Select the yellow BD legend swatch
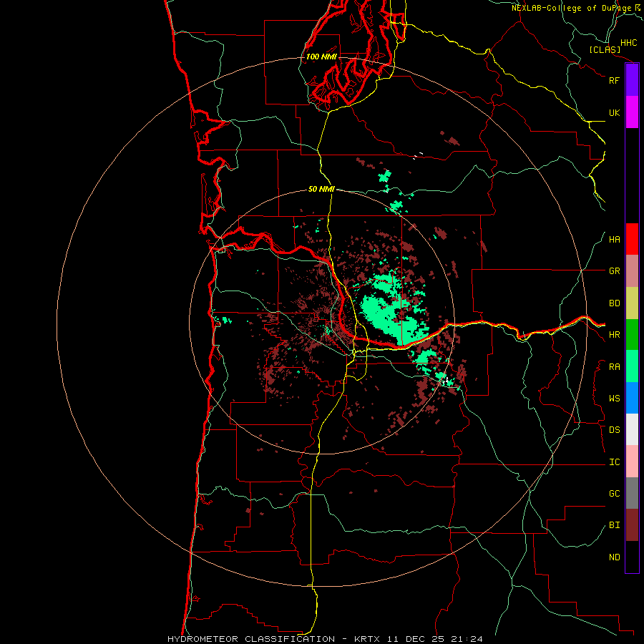 coord(632,303)
